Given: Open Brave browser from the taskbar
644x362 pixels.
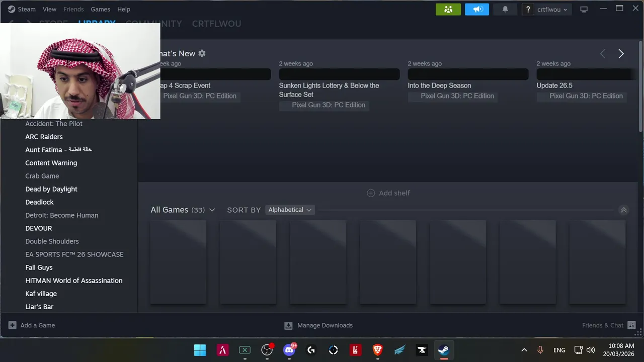Looking at the screenshot, I should (378, 350).
